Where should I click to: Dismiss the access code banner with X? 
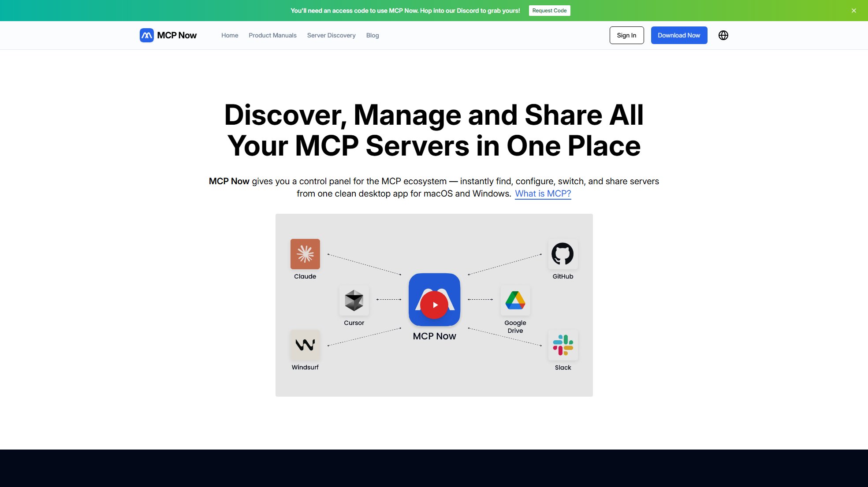(853, 11)
